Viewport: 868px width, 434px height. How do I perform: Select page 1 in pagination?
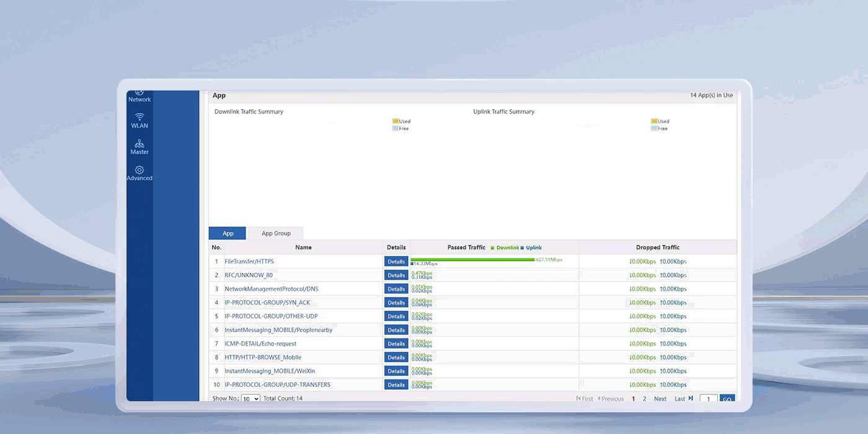pos(633,399)
